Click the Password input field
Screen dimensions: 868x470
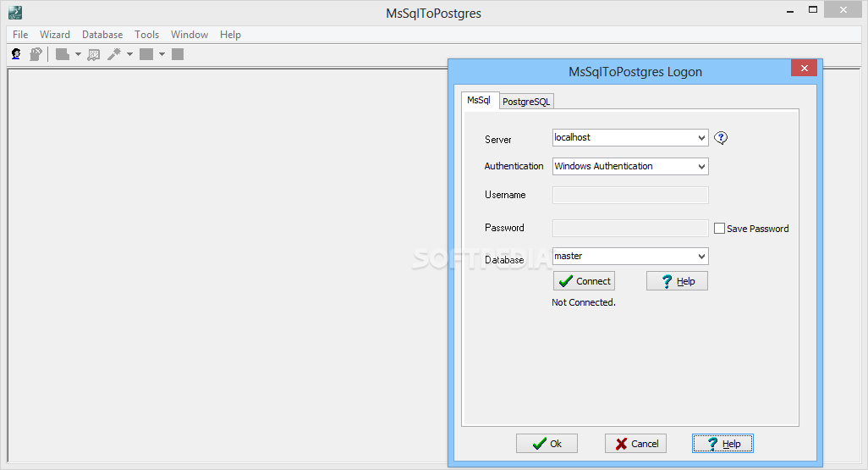coord(630,228)
